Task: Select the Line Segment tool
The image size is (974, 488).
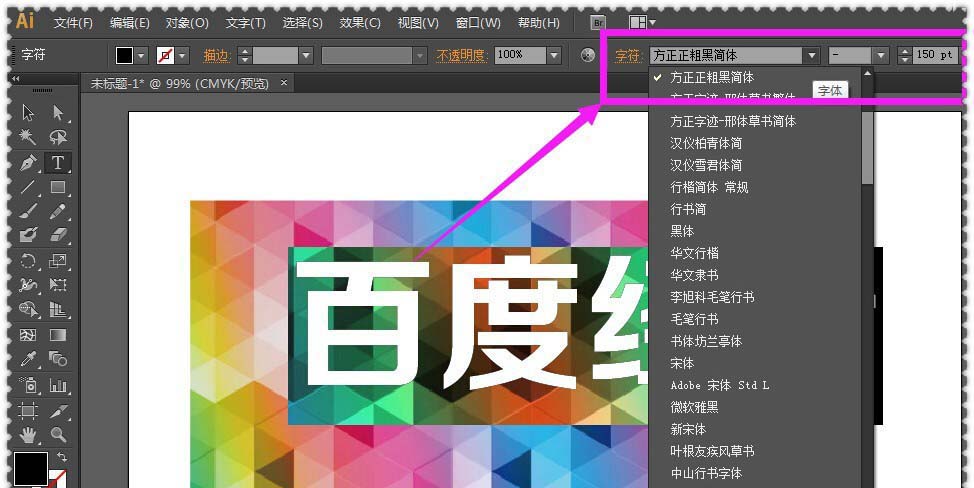Action: [x=28, y=187]
